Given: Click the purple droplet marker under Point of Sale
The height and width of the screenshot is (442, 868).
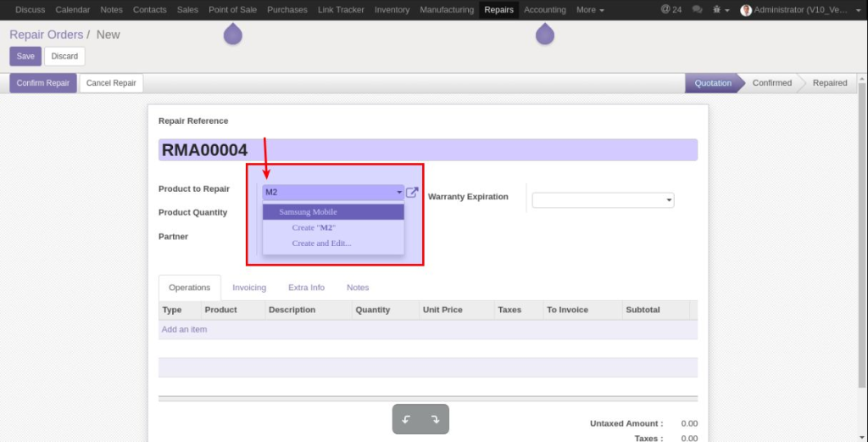Looking at the screenshot, I should coord(232,35).
